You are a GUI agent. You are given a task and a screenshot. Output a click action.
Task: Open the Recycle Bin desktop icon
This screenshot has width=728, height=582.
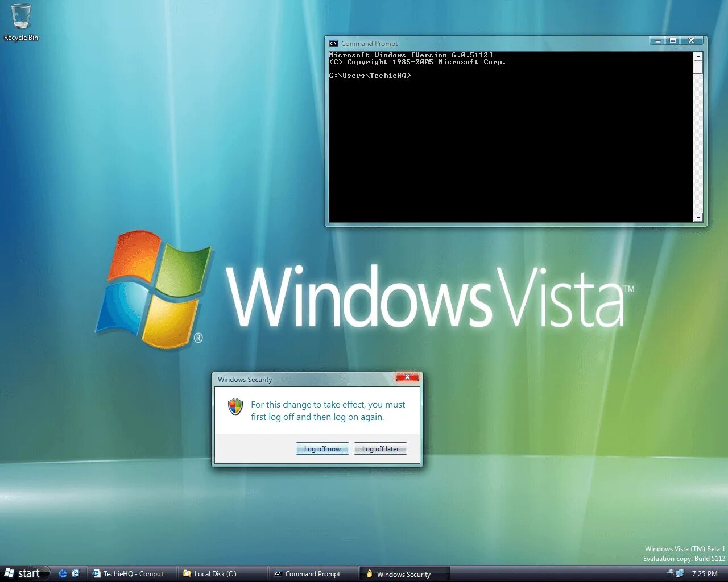(x=21, y=22)
